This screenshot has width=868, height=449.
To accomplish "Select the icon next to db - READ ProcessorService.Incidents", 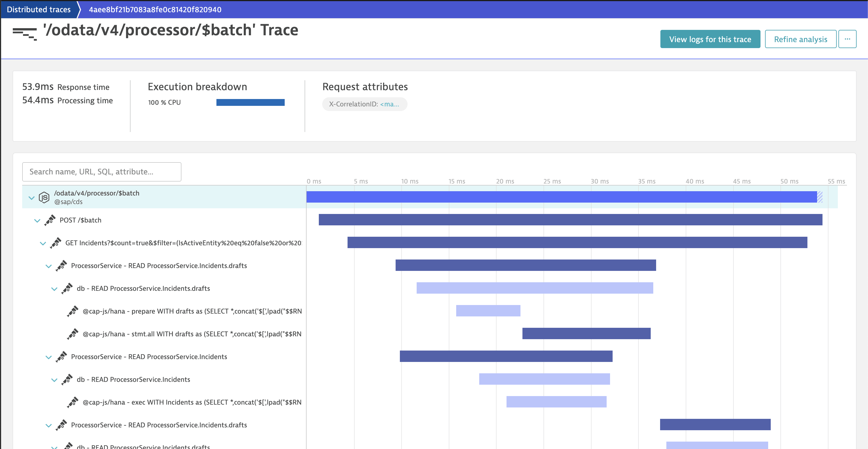I will [68, 379].
